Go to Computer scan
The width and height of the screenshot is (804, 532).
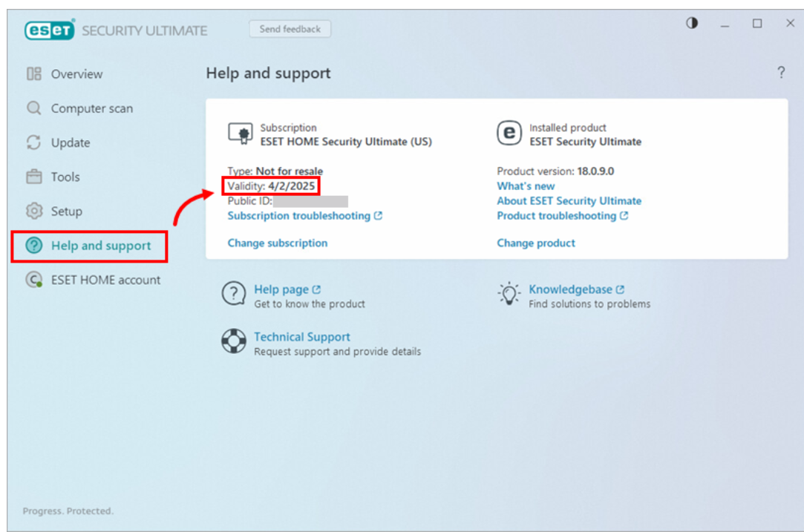pos(92,108)
